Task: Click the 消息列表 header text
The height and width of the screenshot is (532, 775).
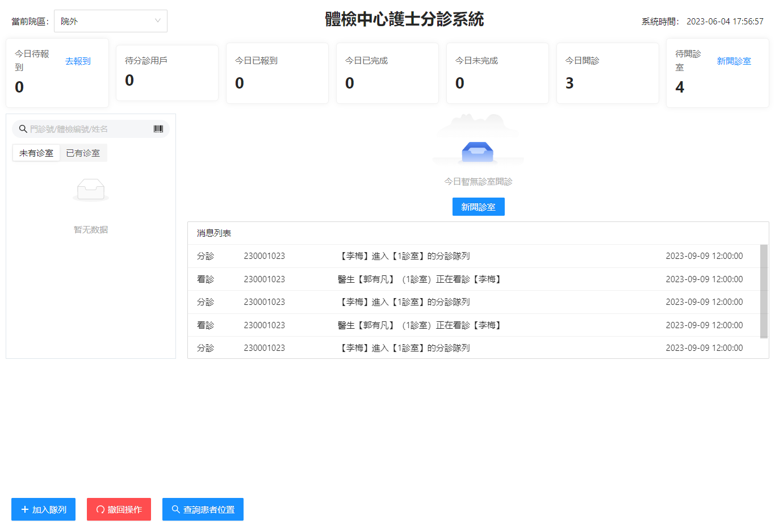Action: pos(214,233)
